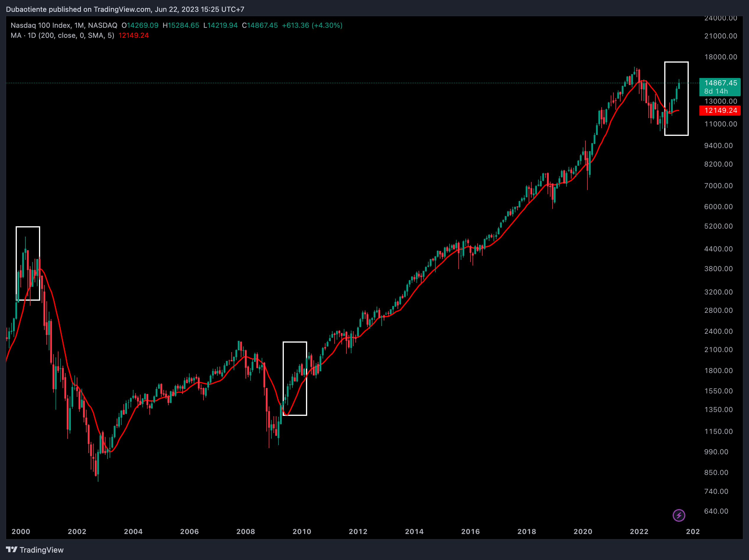
Task: Click the 2014 year label on time axis
Action: point(414,532)
